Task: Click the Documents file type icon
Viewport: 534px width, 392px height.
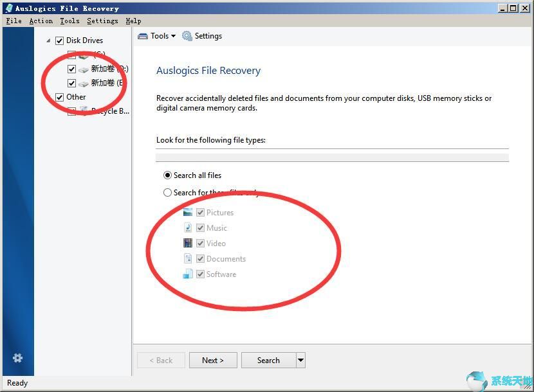Action: (187, 258)
